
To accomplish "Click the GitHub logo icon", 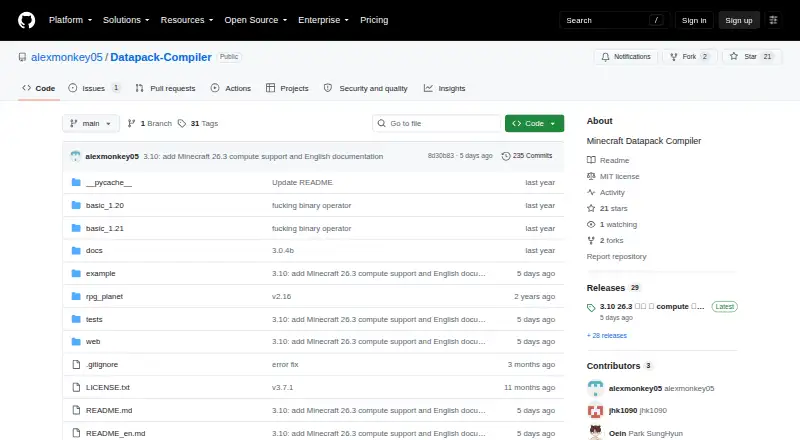I will [27, 20].
